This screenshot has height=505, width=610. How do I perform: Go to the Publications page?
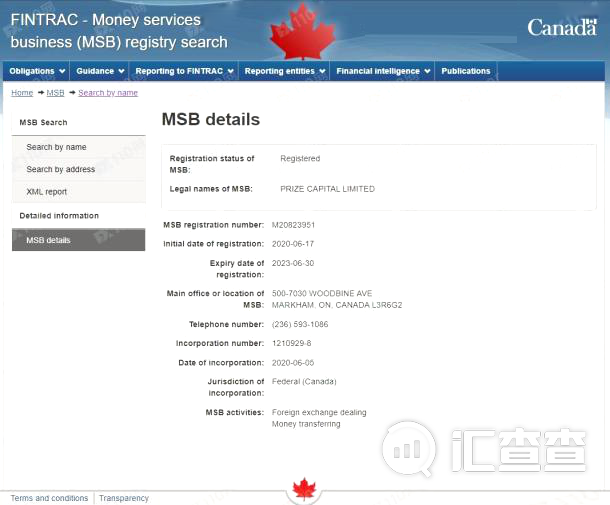[466, 71]
